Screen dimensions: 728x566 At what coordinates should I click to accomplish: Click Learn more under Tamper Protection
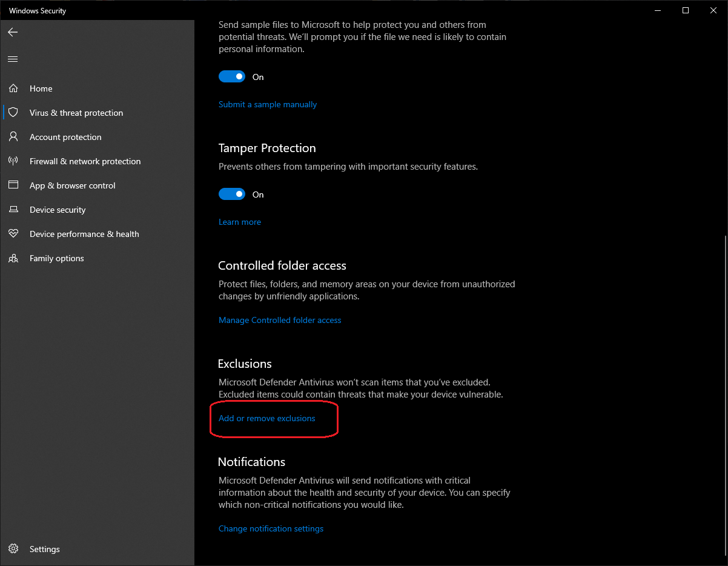click(240, 222)
